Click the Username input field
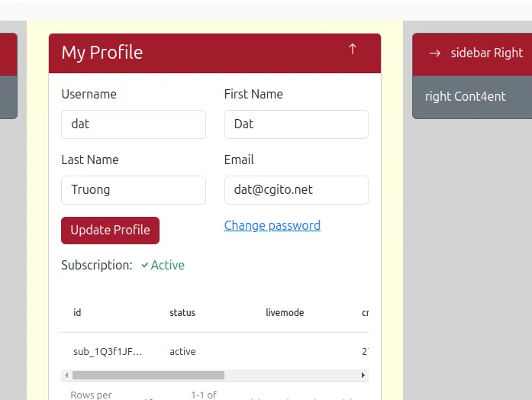Image resolution: width=532 pixels, height=400 pixels. tap(133, 124)
